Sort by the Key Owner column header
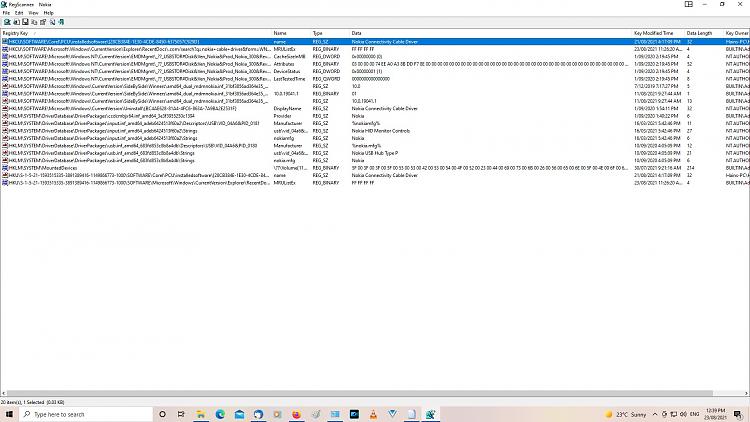The width and height of the screenshot is (750, 422). pos(737,33)
